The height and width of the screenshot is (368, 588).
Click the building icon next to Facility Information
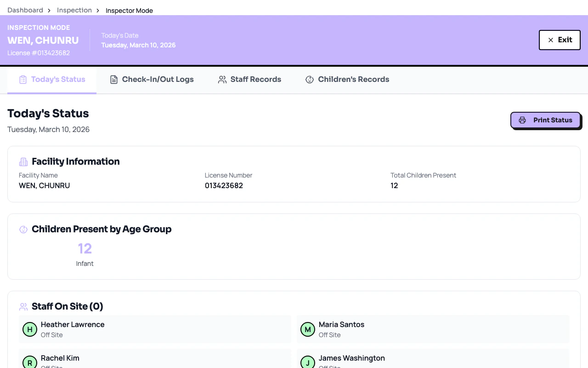(23, 161)
